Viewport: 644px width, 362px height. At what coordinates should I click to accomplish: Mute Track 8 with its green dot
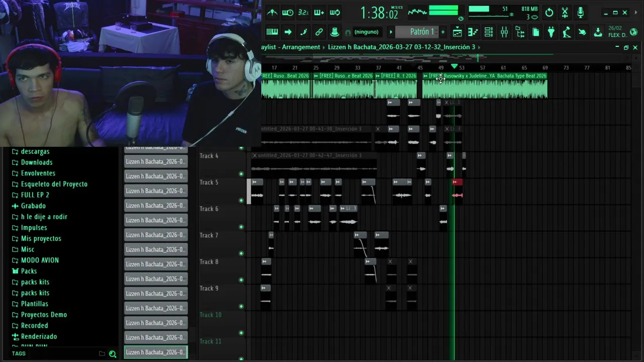pyautogui.click(x=241, y=280)
